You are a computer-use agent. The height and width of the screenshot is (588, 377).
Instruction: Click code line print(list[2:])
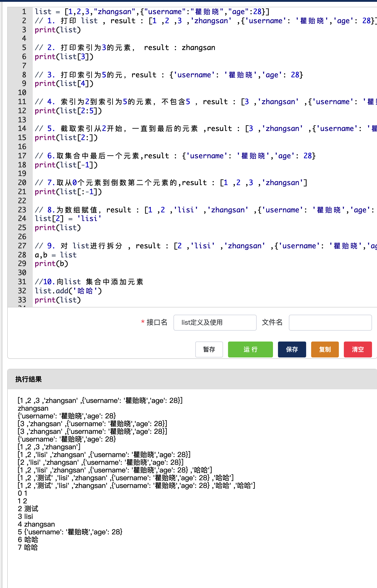[66, 138]
